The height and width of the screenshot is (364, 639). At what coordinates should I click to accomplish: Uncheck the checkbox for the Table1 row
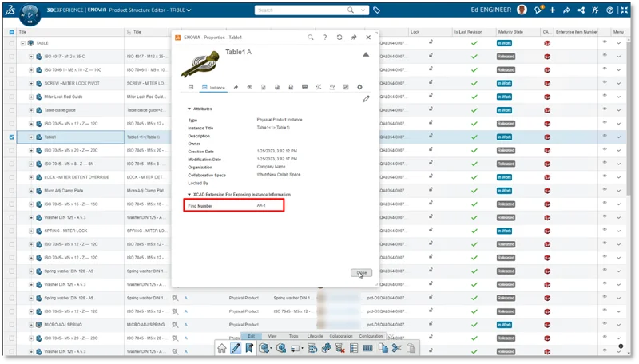coord(11,136)
